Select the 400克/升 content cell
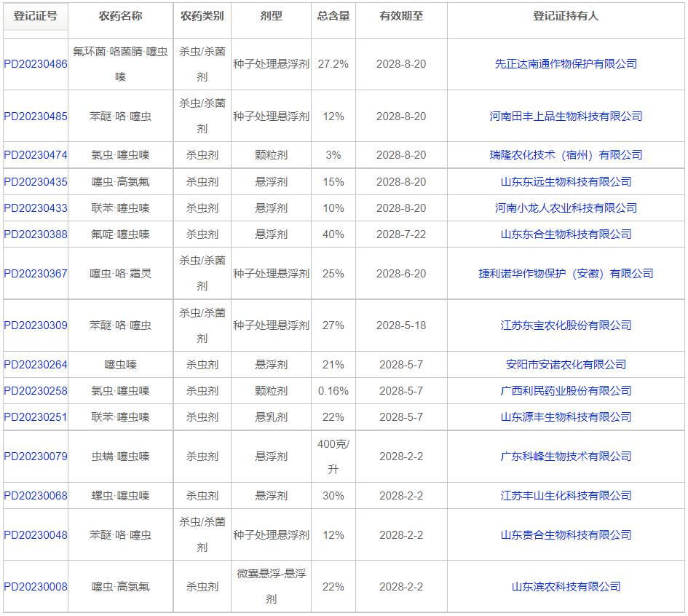This screenshot has height=616, width=688. tap(333, 457)
